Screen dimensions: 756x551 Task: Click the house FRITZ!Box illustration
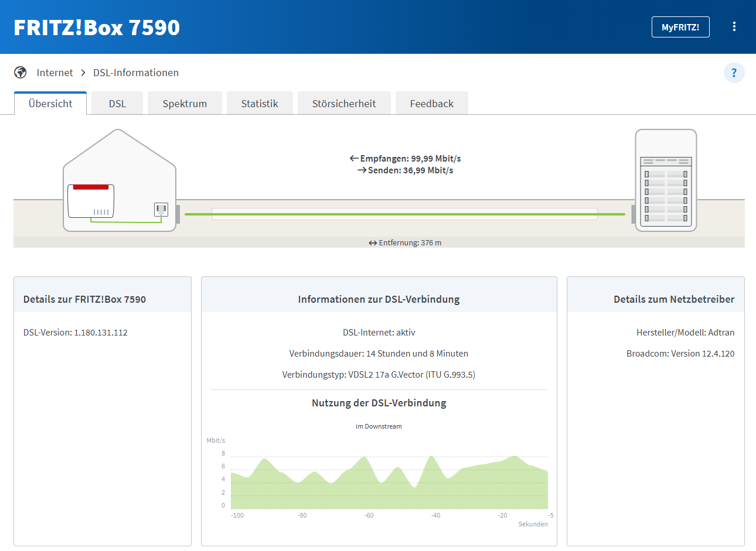click(120, 180)
